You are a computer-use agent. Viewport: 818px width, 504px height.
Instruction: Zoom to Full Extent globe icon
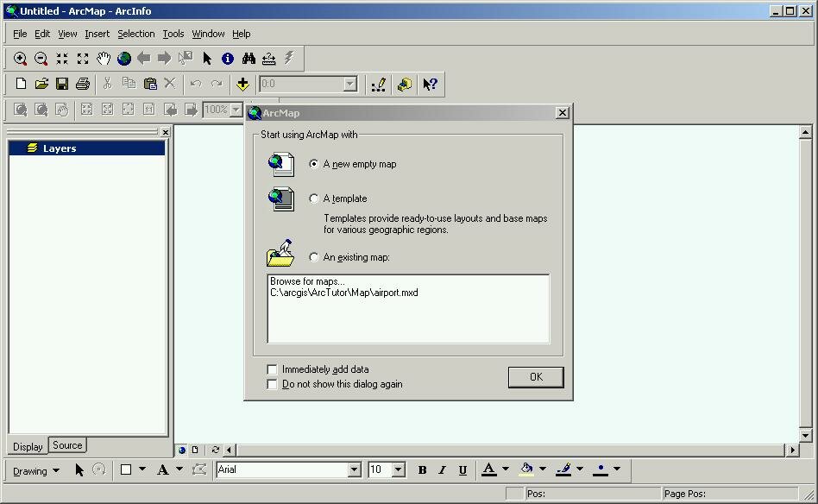coord(124,59)
